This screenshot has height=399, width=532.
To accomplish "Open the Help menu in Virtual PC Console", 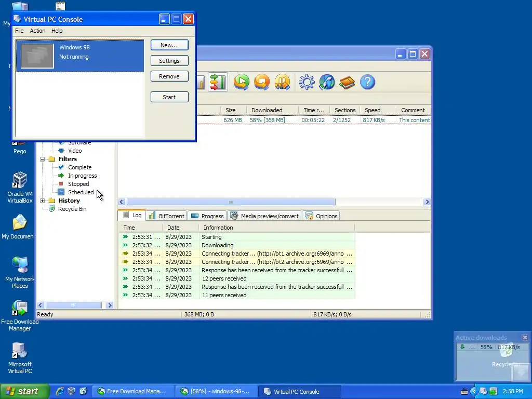I will tap(57, 31).
